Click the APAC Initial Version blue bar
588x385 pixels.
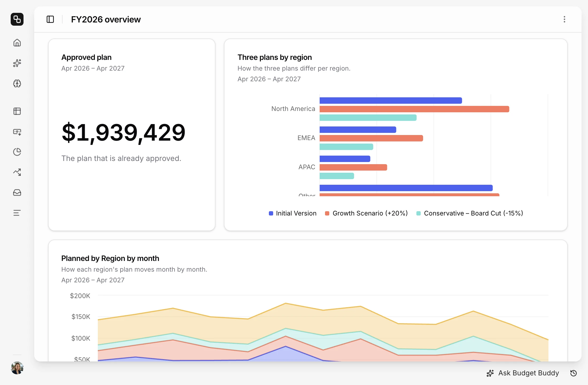345,159
